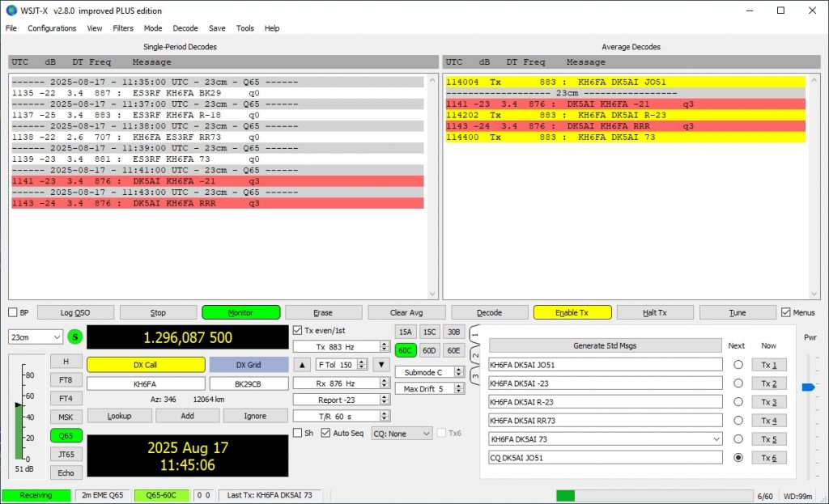Click the green S split indicator
Viewport: 829px width, 504px height.
(74, 337)
